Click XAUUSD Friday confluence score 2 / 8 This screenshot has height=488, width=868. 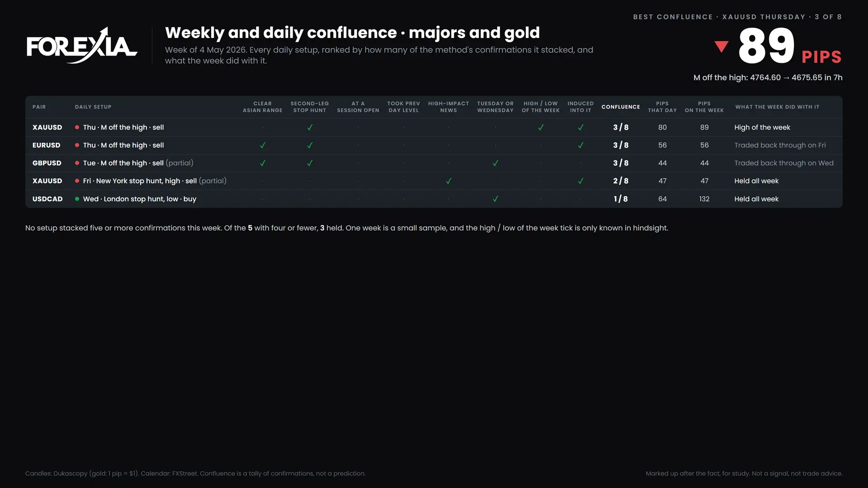(621, 181)
